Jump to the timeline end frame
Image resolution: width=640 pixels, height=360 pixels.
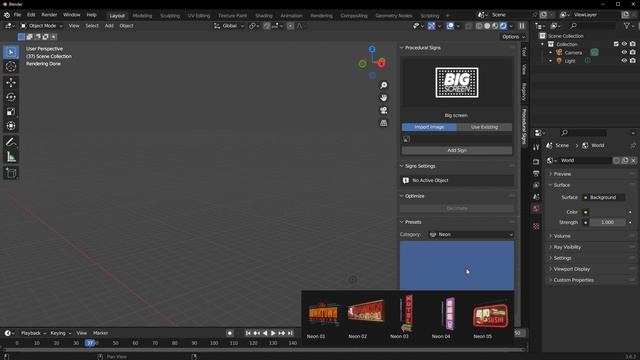coord(290,333)
